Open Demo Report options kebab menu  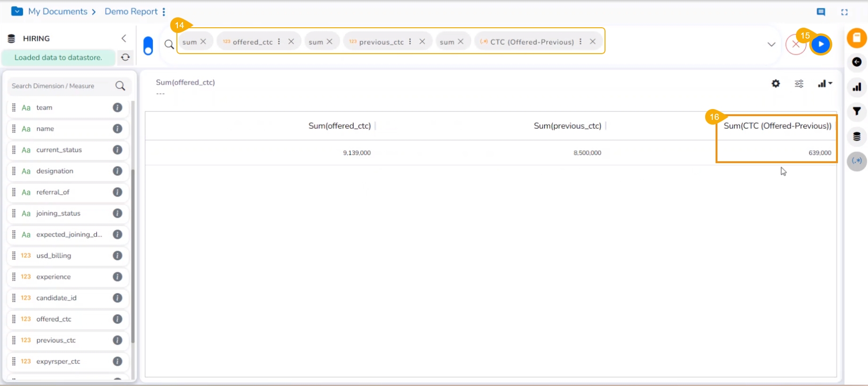(x=164, y=12)
